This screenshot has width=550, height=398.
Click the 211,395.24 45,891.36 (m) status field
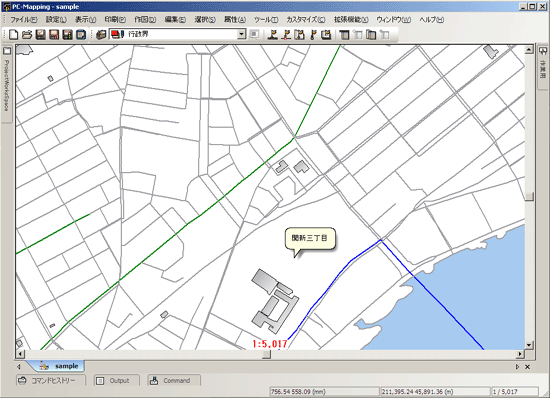[x=435, y=392]
